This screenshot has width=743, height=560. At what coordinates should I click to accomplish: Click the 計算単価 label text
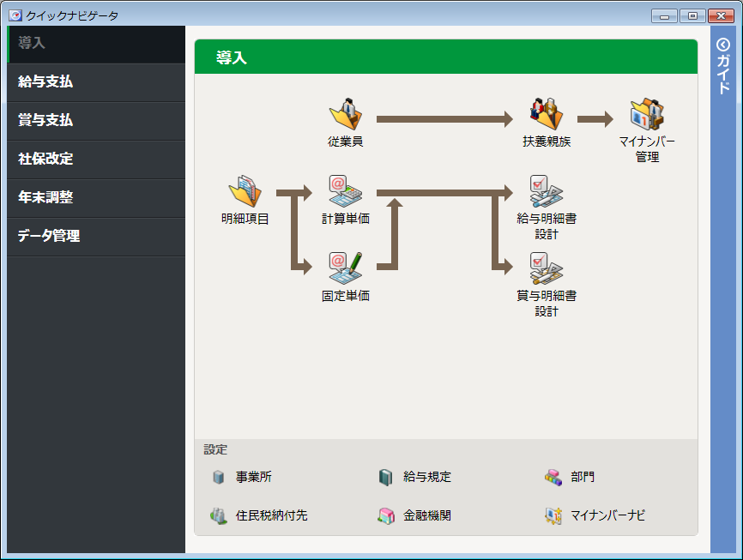pos(346,219)
